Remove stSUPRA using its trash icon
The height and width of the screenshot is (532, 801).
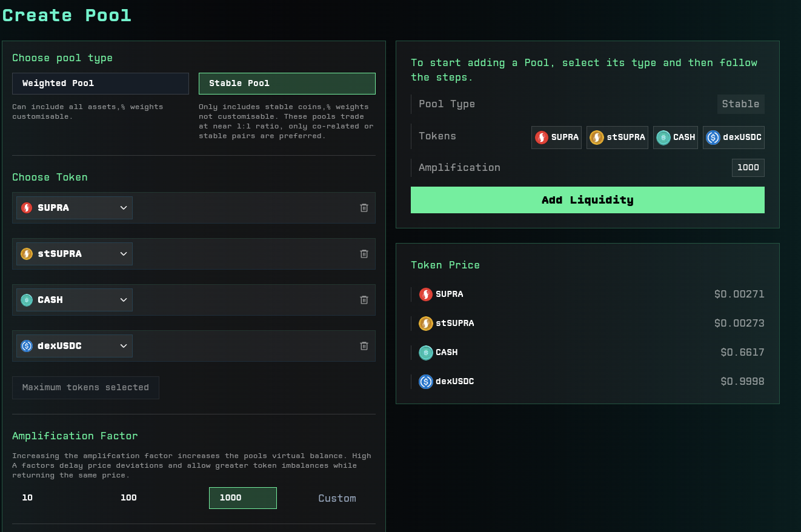click(364, 254)
